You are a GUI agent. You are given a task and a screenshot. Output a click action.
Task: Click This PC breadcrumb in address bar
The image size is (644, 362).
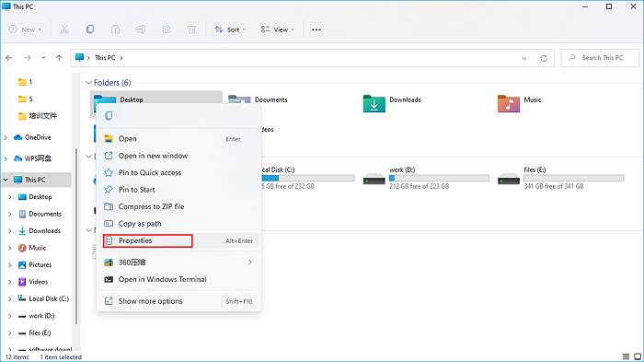pyautogui.click(x=105, y=58)
